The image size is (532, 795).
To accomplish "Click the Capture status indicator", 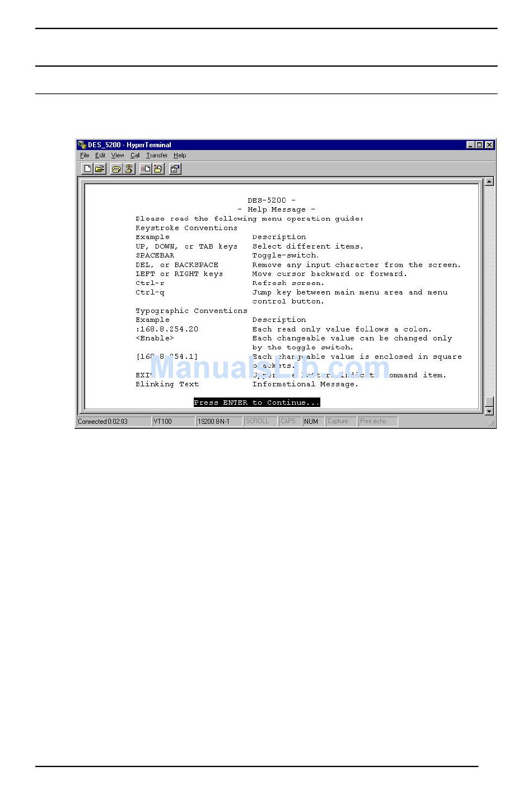I will click(x=341, y=421).
